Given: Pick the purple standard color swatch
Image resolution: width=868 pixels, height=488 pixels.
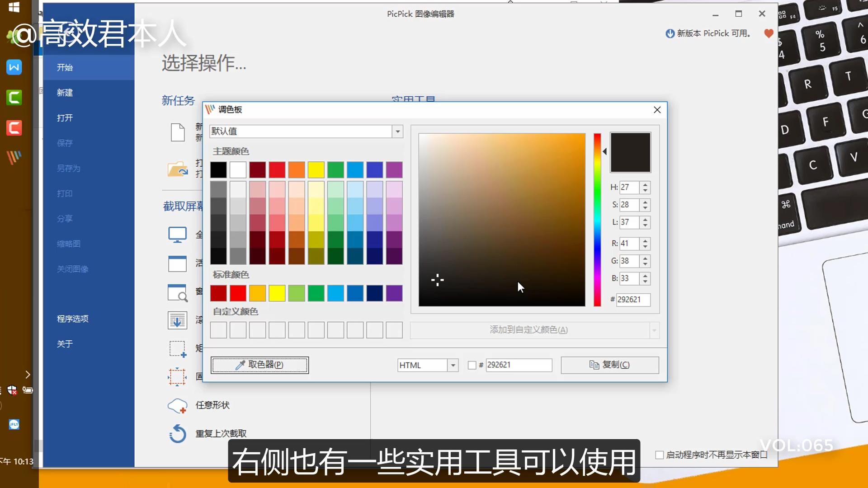Looking at the screenshot, I should click(394, 293).
